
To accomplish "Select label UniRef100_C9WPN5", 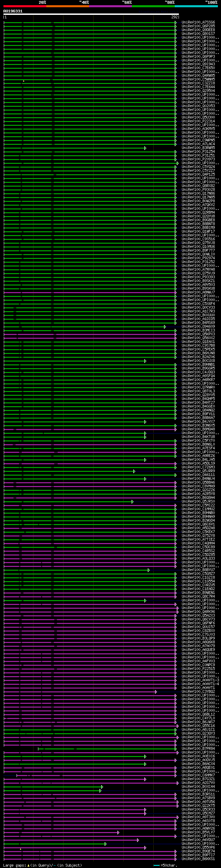I will 198,140.
